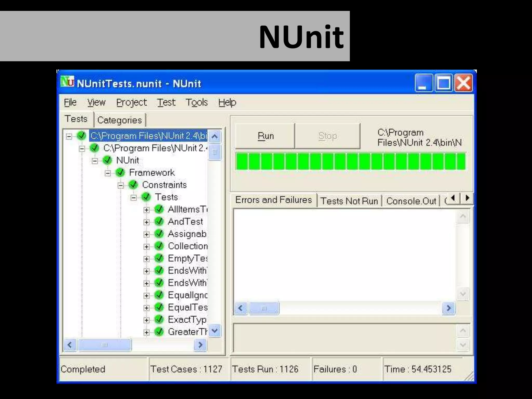Image resolution: width=532 pixels, height=399 pixels.
Task: Open the File menu
Action: point(70,102)
